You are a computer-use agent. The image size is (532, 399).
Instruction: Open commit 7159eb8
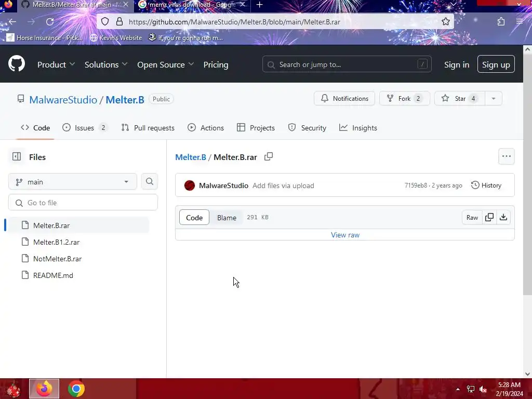(x=416, y=185)
